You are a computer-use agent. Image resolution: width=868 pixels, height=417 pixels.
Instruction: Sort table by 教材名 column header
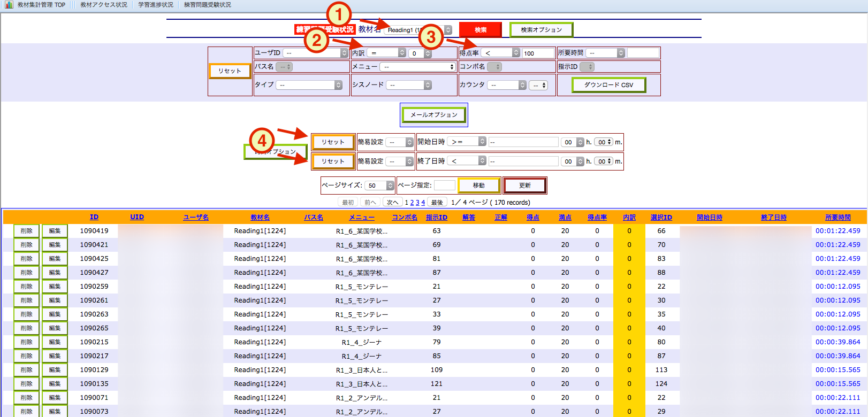pos(260,218)
